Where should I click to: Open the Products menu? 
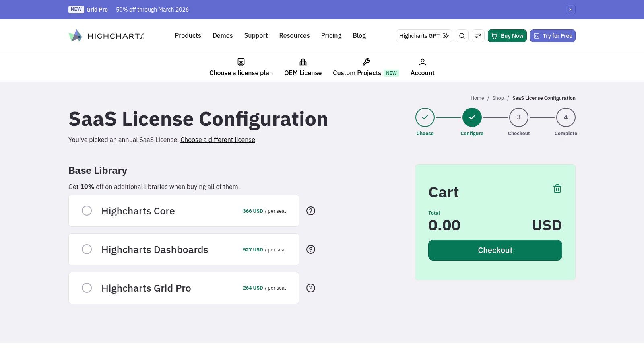pos(188,36)
